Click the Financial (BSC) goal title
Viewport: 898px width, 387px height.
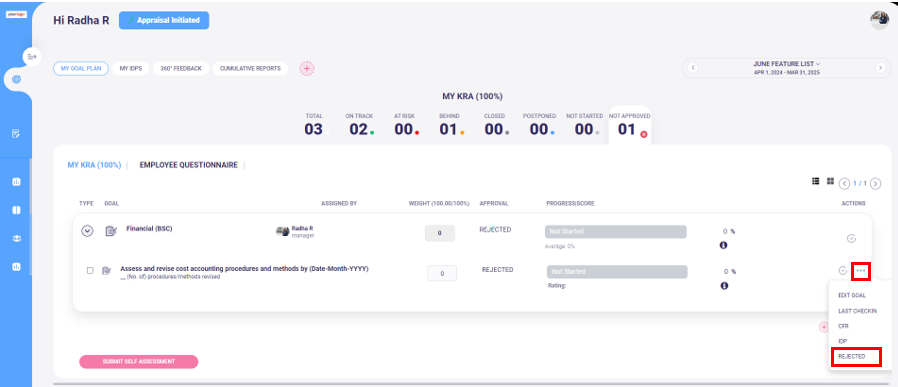click(149, 228)
